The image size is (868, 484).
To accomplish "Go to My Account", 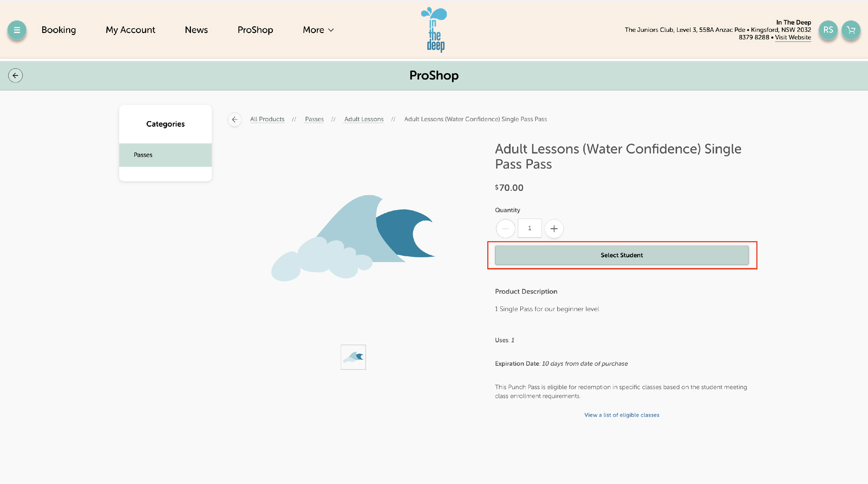I will 130,30.
